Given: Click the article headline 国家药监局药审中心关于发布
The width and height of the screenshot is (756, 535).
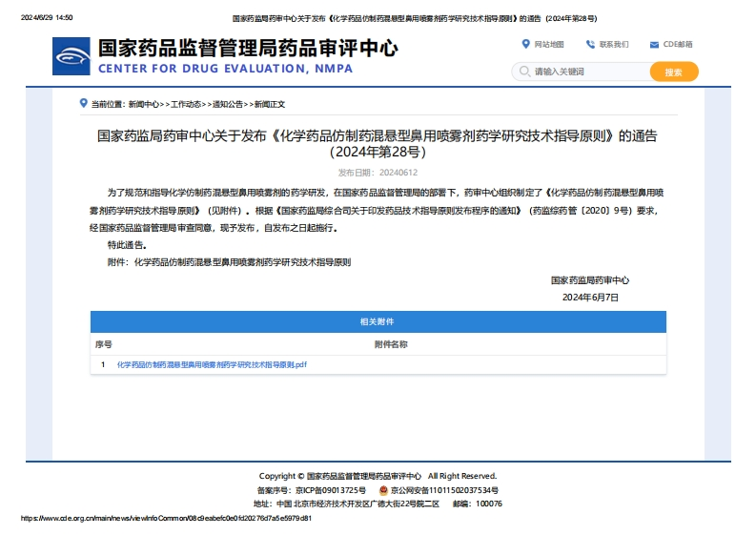Looking at the screenshot, I should pos(377,144).
